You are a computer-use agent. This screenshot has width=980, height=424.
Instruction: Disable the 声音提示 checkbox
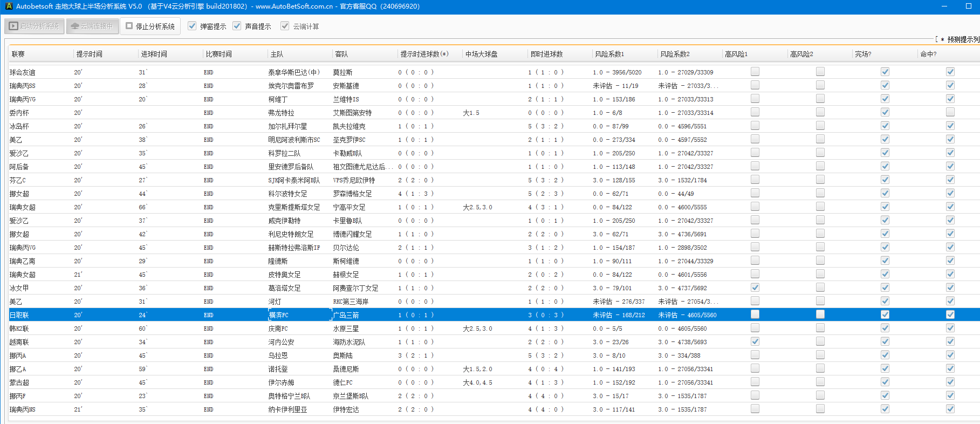pos(237,26)
